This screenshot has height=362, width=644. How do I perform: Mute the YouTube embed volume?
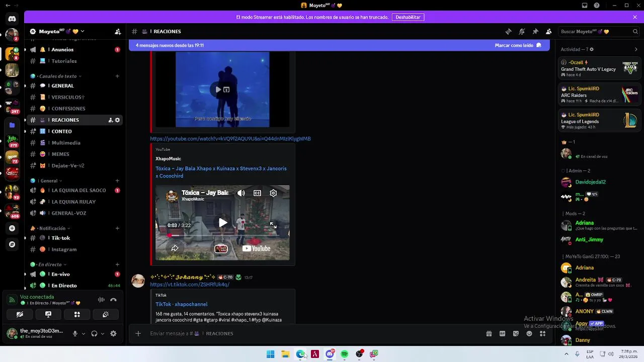tap(241, 193)
